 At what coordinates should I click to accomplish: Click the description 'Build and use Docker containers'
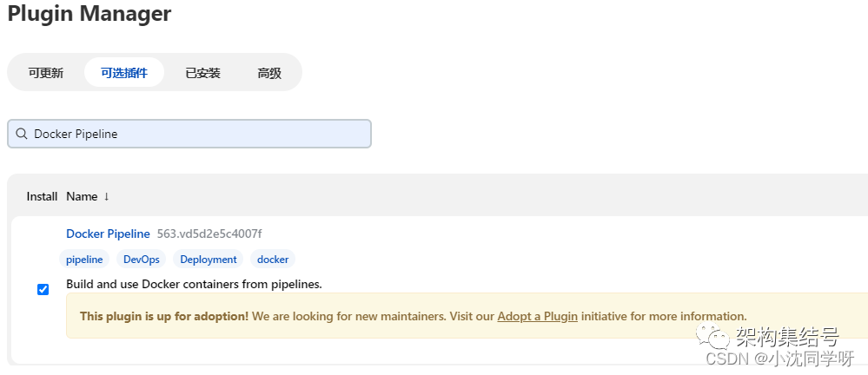[x=194, y=285]
